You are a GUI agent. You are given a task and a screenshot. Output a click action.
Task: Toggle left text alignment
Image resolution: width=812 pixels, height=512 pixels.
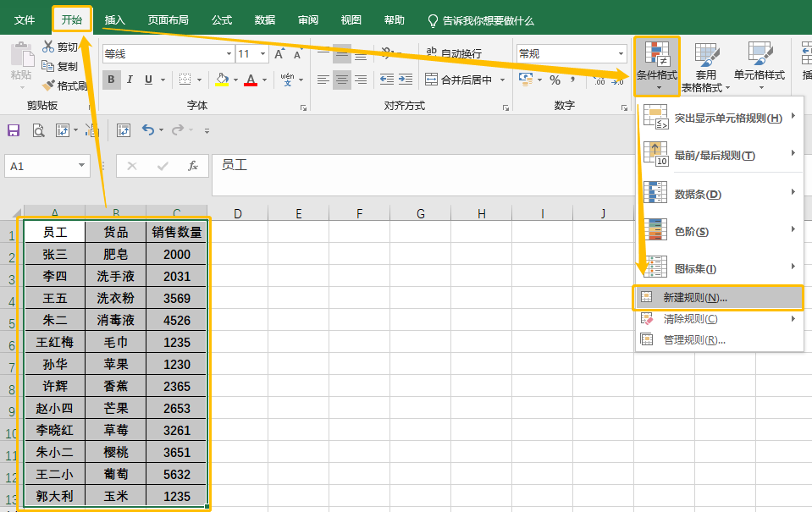tap(323, 80)
